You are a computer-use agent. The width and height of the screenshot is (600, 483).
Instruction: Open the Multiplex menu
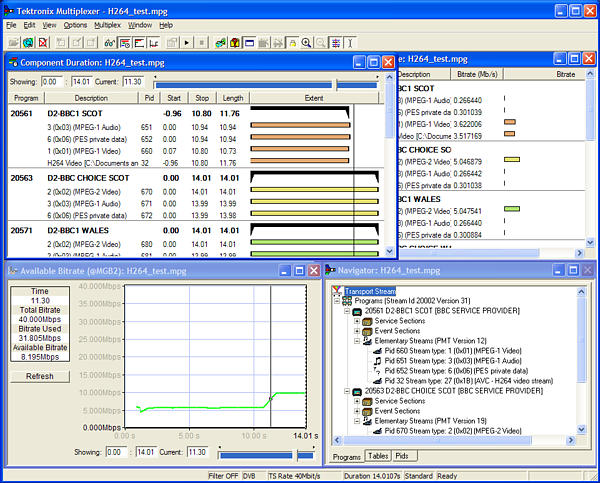(x=108, y=25)
